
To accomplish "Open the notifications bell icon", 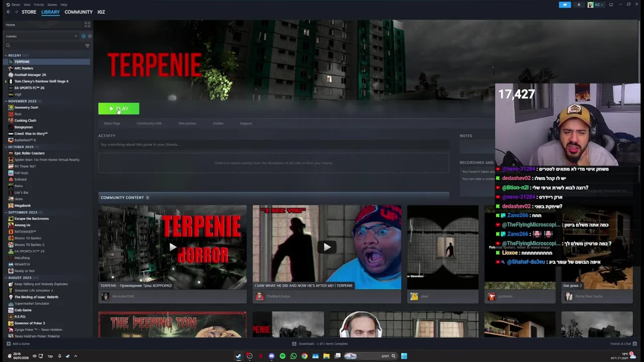I will pyautogui.click(x=579, y=5).
